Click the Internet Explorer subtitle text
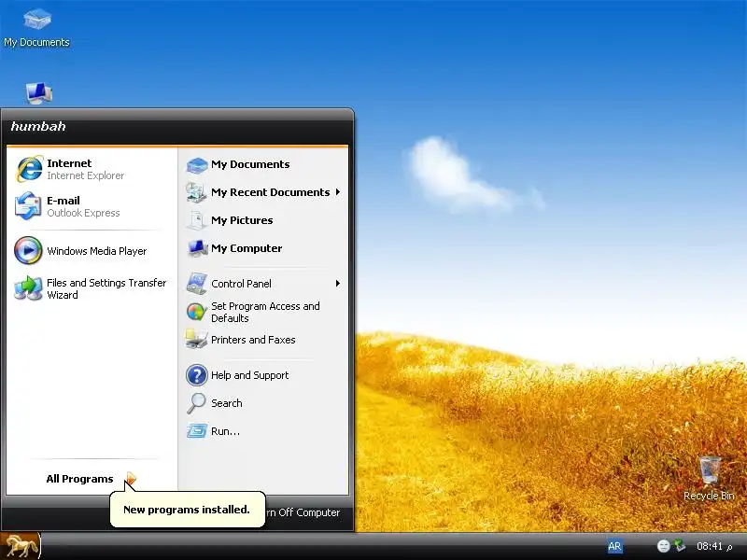Viewport: 747px width, 560px height. [x=85, y=175]
